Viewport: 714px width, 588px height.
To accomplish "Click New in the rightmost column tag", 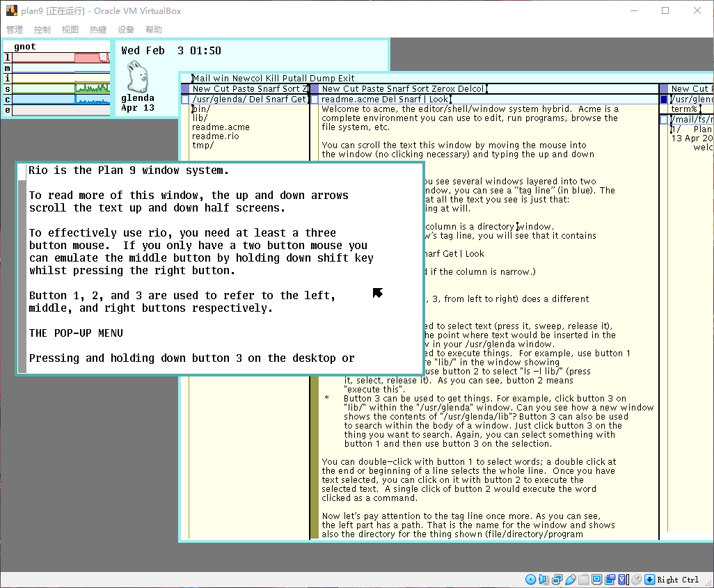I will coord(681,89).
